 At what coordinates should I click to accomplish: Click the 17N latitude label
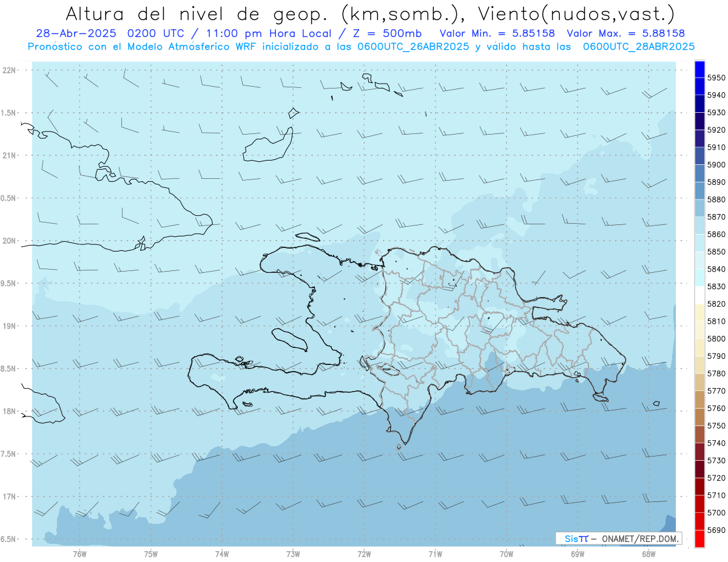click(9, 497)
